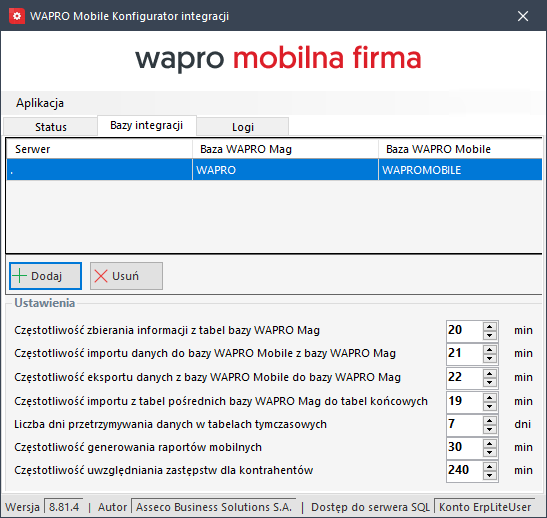The image size is (547, 518).
Task: Increase export from WAPRO Mobile frequency
Action: click(x=490, y=374)
